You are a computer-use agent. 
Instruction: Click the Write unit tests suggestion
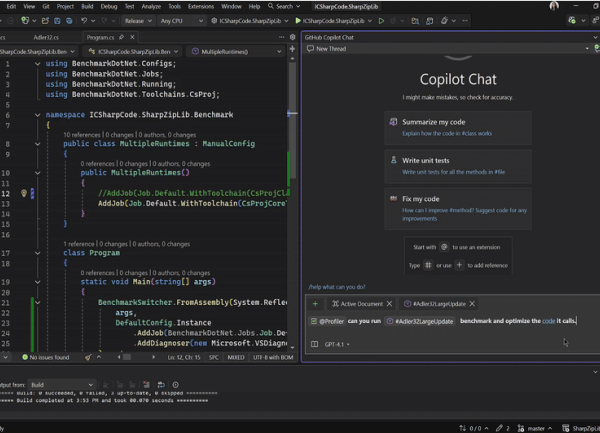click(x=458, y=166)
